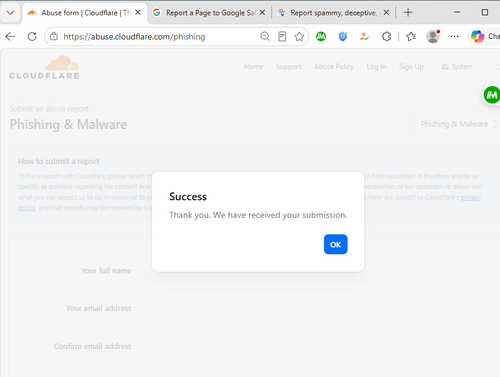Open the Phishing & Malware report type dropdown

(x=457, y=124)
